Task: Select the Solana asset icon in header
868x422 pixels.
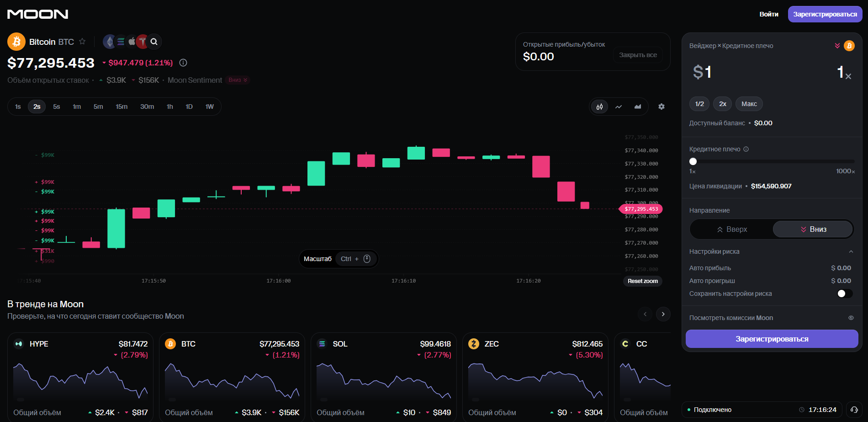Action: point(121,42)
